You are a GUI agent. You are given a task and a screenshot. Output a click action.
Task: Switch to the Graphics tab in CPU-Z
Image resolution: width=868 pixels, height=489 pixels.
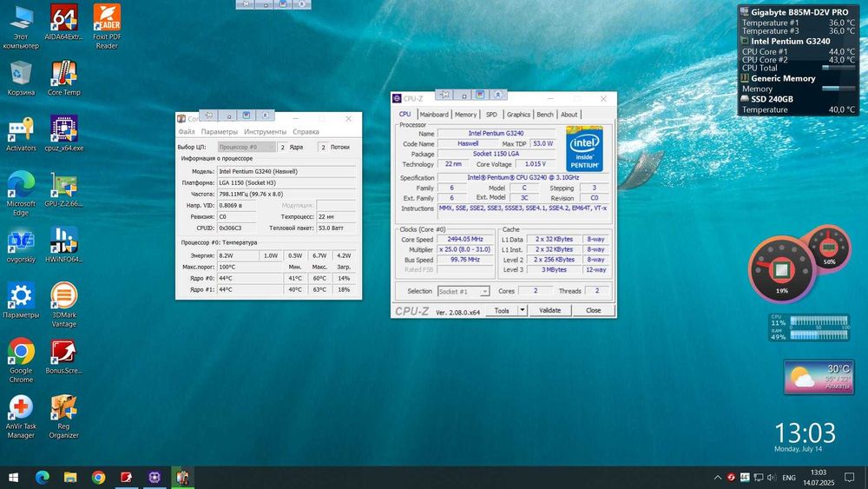pos(518,115)
